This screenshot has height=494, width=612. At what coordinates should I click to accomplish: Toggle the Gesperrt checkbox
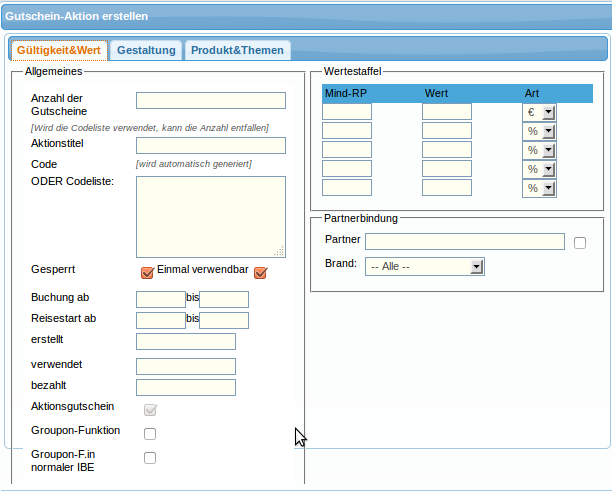click(x=147, y=272)
